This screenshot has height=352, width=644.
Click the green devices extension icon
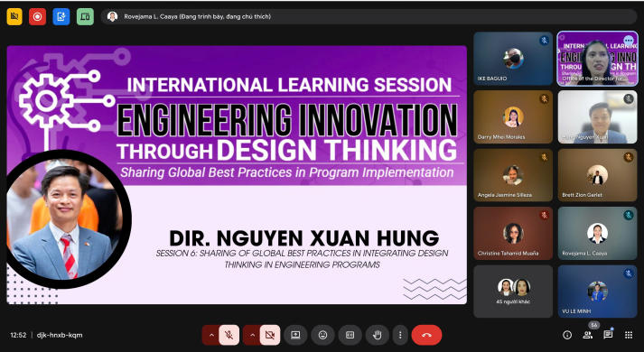85,17
